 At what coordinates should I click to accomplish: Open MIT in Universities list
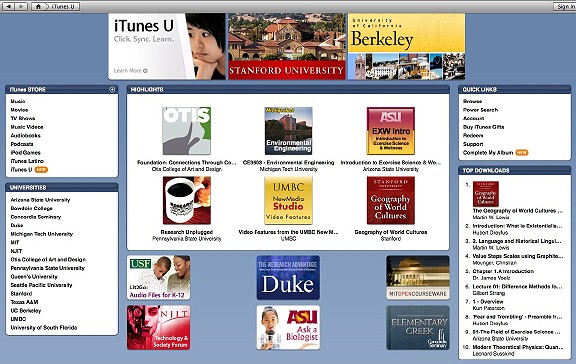[15, 242]
